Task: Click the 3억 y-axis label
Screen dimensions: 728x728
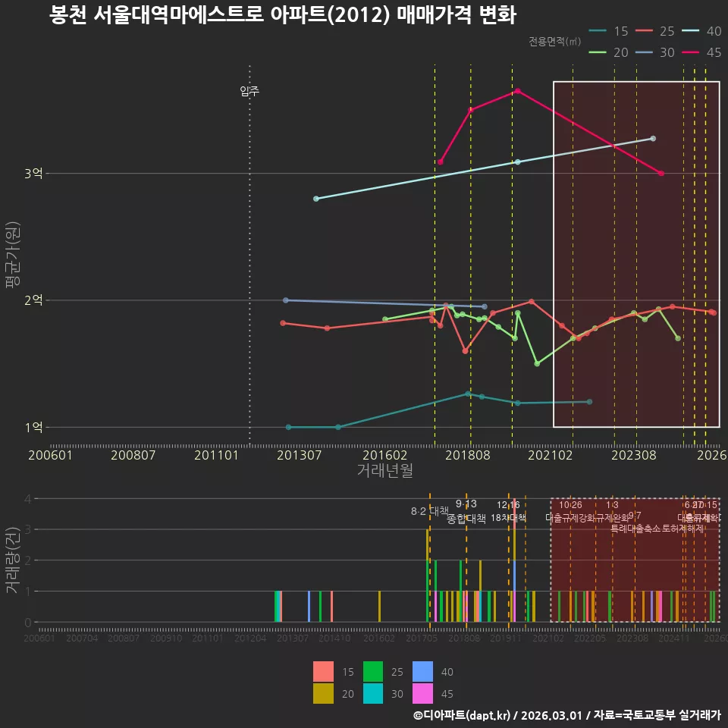Action: [x=33, y=173]
